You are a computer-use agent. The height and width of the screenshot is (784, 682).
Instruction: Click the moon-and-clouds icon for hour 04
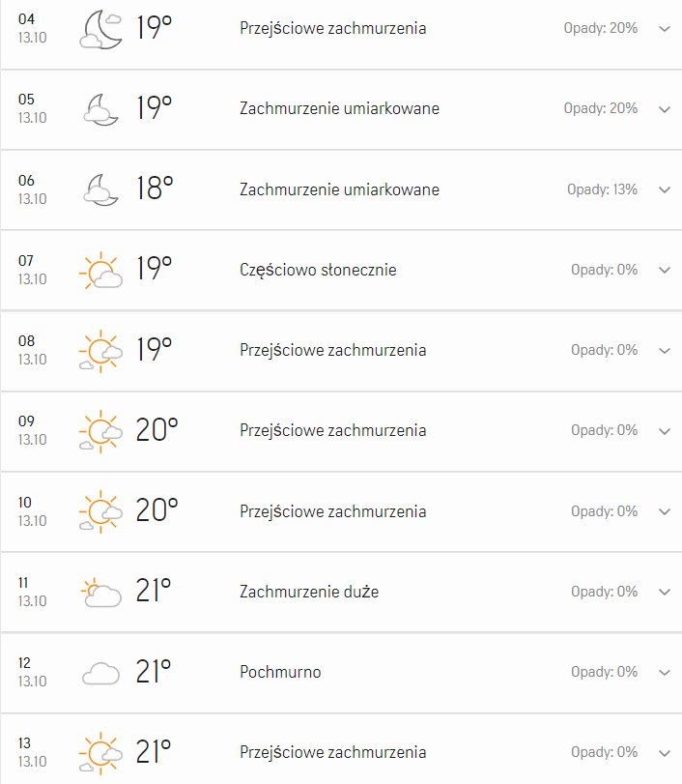click(100, 29)
